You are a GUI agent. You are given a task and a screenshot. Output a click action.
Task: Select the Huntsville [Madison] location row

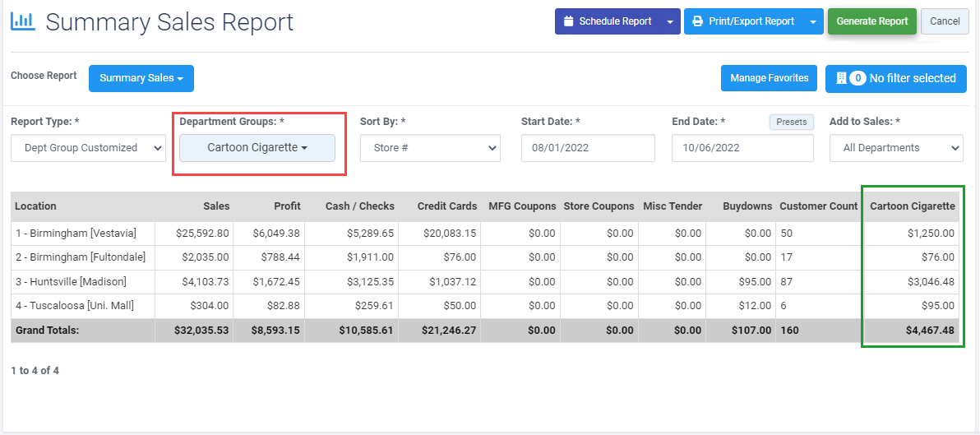(485, 282)
